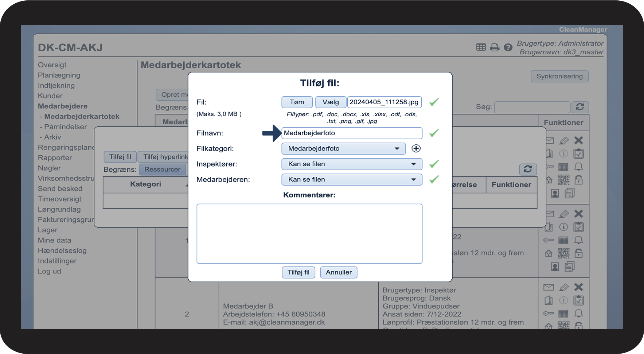Click the Filnavn text field

tap(352, 133)
